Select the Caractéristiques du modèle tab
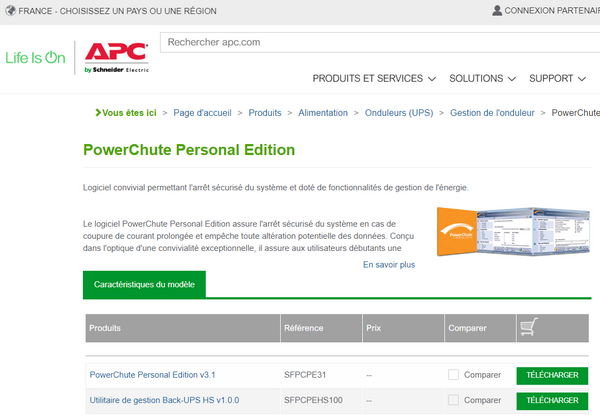The width and height of the screenshot is (600, 417). (144, 284)
